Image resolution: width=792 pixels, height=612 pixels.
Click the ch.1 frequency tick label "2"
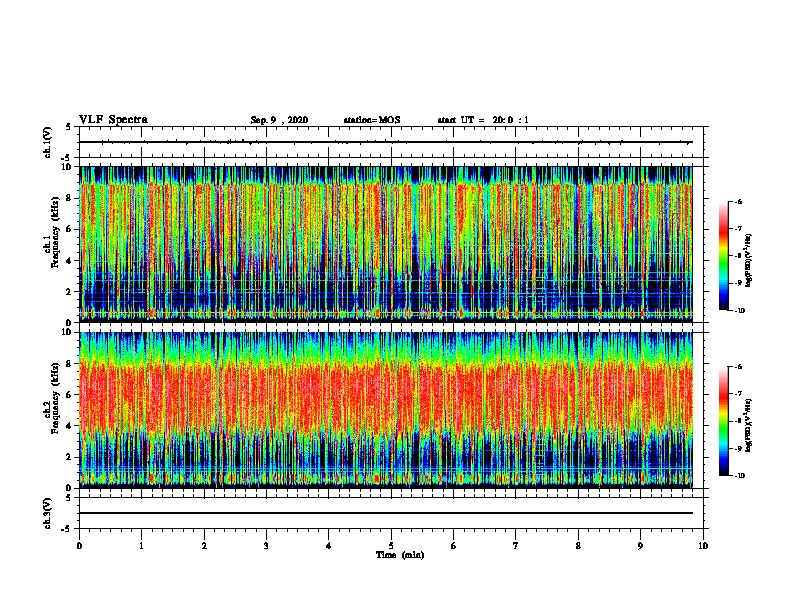(69, 292)
